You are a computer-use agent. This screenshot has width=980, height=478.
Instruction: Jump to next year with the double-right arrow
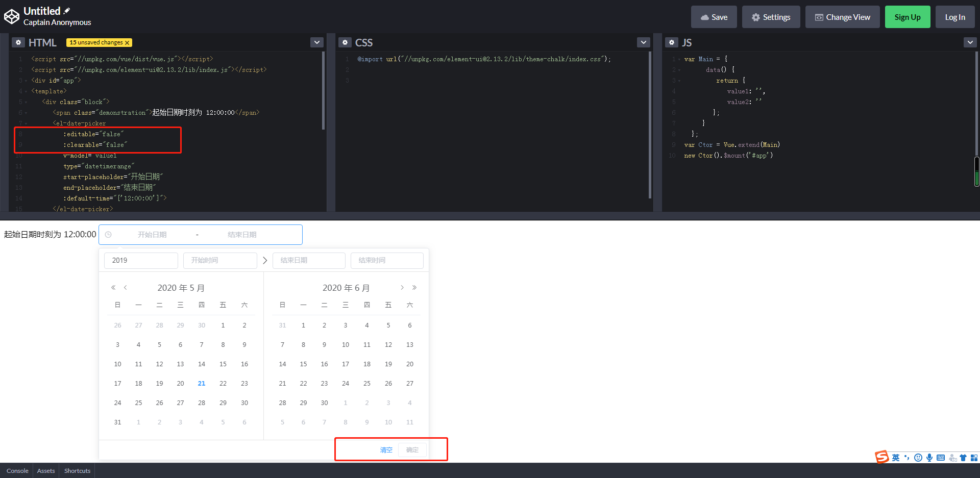(415, 287)
